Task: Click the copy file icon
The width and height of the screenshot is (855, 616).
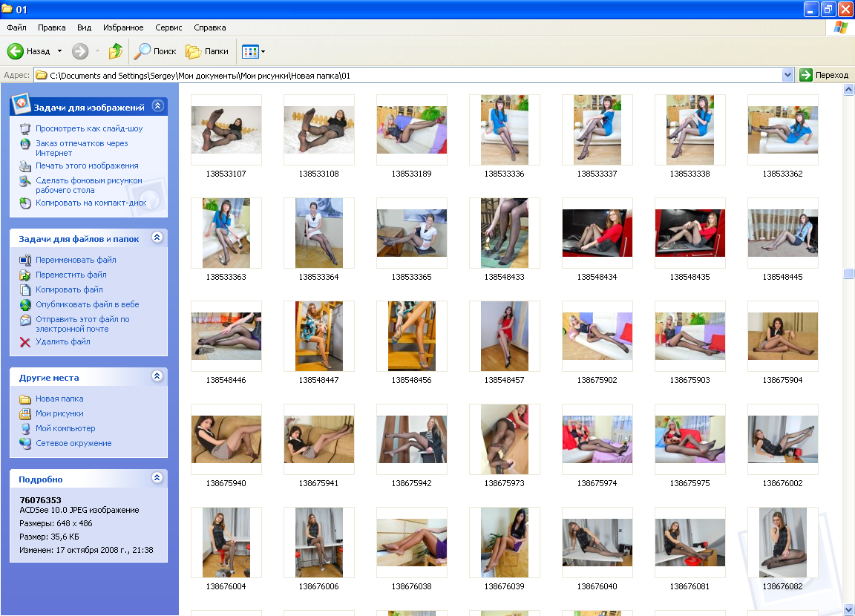Action: tap(25, 290)
